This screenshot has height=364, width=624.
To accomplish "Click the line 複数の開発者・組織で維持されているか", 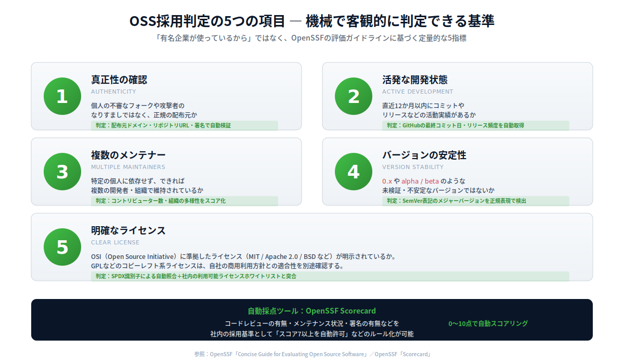I will 147,190.
